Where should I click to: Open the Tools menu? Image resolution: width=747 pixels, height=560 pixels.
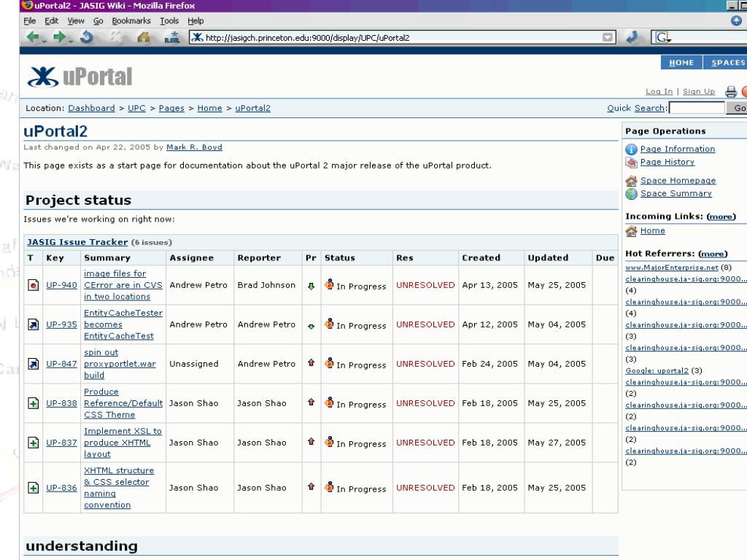click(169, 21)
